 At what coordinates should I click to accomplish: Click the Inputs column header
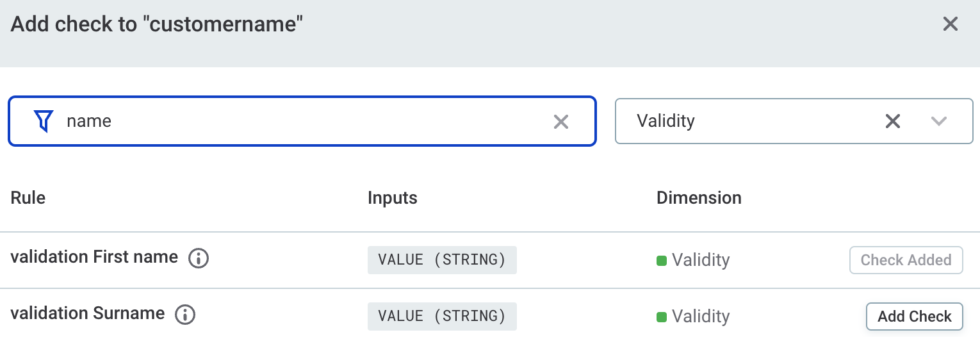(x=392, y=198)
